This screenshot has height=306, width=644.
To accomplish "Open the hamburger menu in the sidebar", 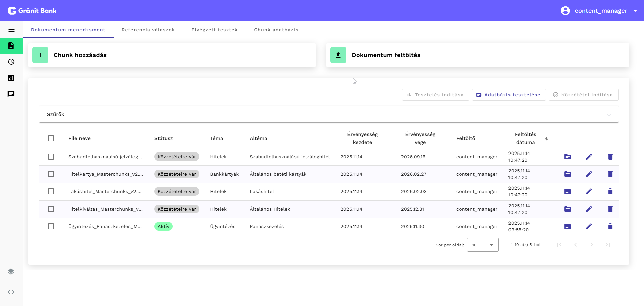I will pyautogui.click(x=11, y=30).
